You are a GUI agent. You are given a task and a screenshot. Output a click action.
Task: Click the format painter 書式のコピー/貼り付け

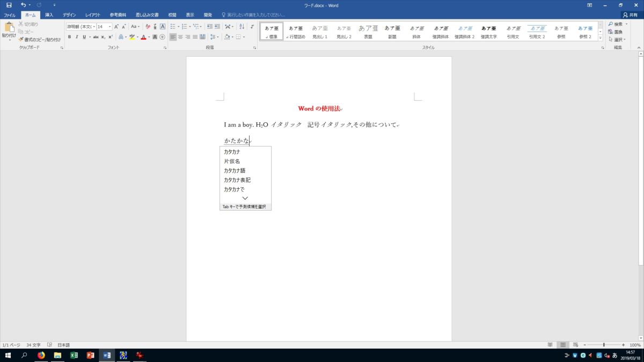pos(40,39)
